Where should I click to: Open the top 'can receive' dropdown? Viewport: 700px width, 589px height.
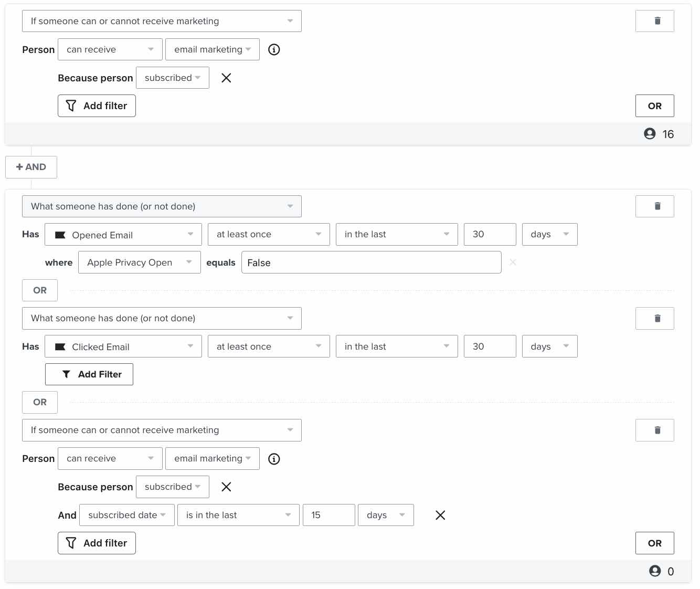coord(110,49)
